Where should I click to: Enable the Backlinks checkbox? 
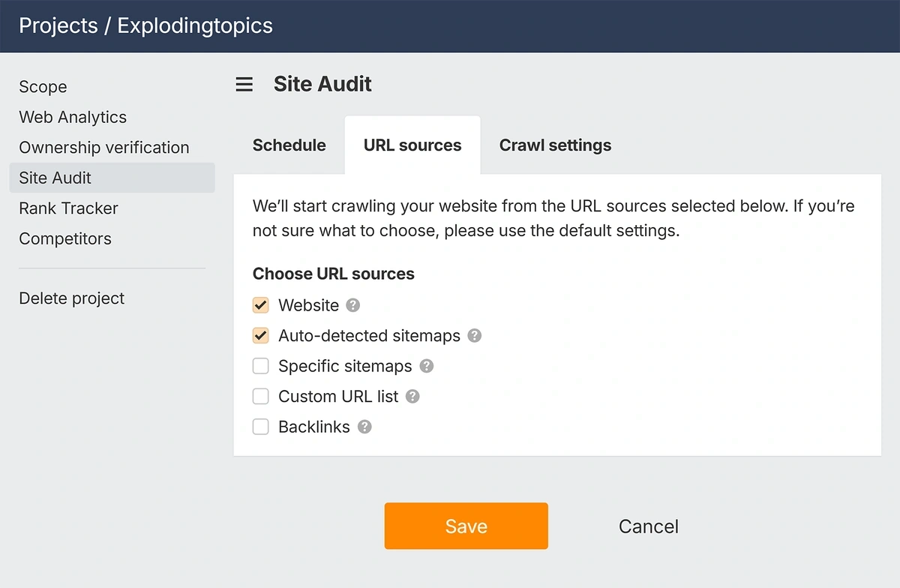click(x=261, y=427)
